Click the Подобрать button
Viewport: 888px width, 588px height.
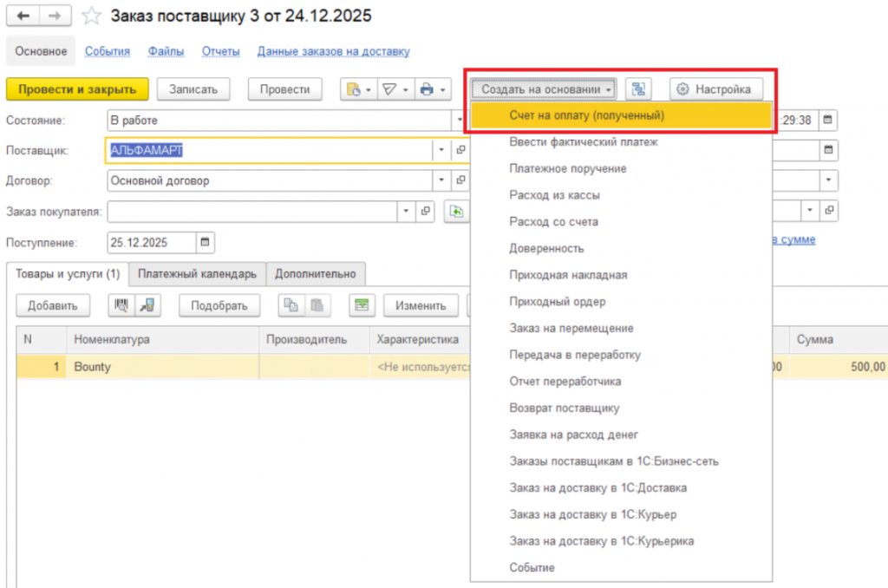click(219, 305)
